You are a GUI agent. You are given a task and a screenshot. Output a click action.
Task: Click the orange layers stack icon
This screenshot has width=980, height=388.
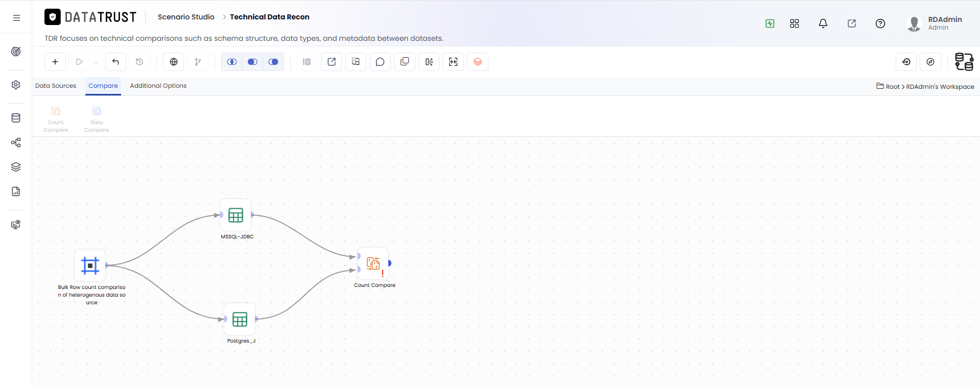[x=478, y=62]
